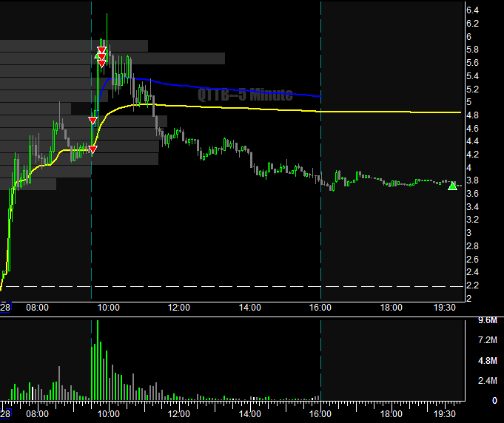Click the 3.8 price axis label
Viewport: 504px width, 423px height.
pos(472,180)
